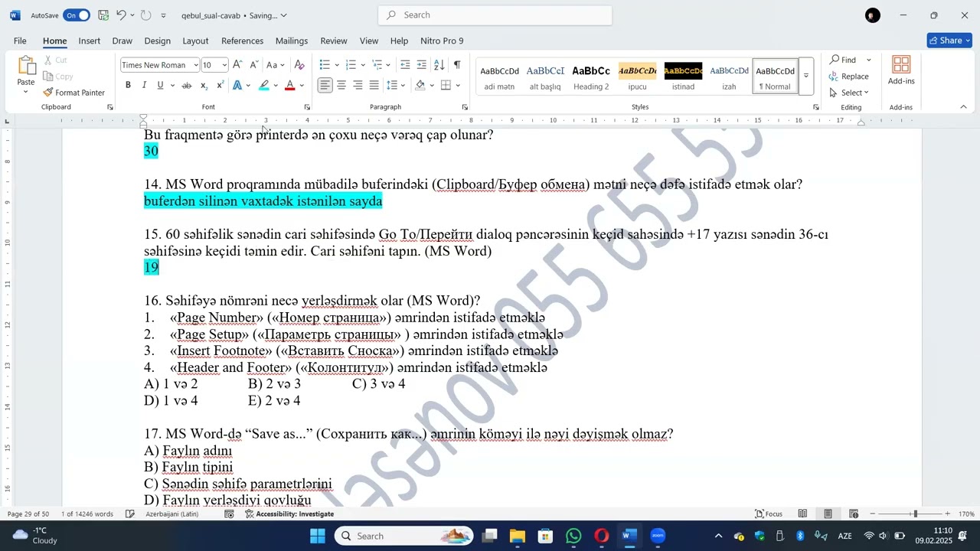Align the paragraph left

pos(325,85)
